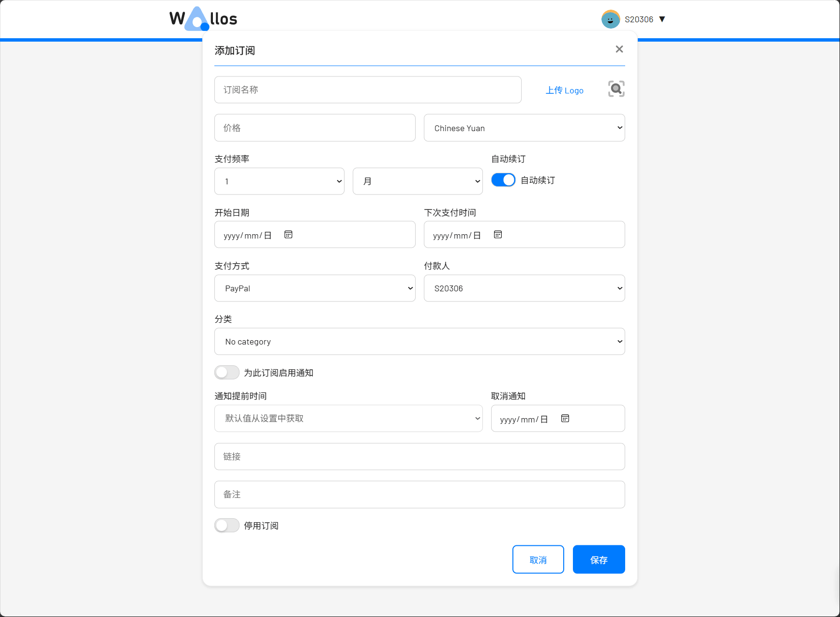Open the start date calendar picker
840x617 pixels.
pos(288,235)
